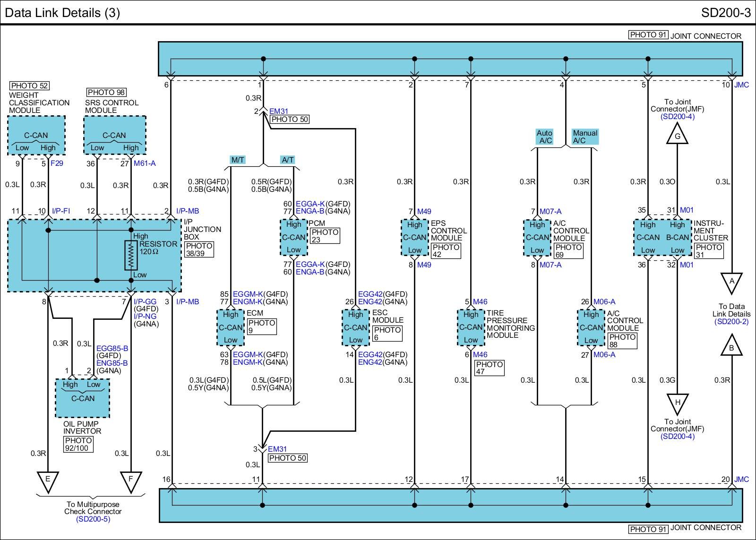Click the F triangle connector
Viewport: 756px width, 540px height.
point(131,480)
